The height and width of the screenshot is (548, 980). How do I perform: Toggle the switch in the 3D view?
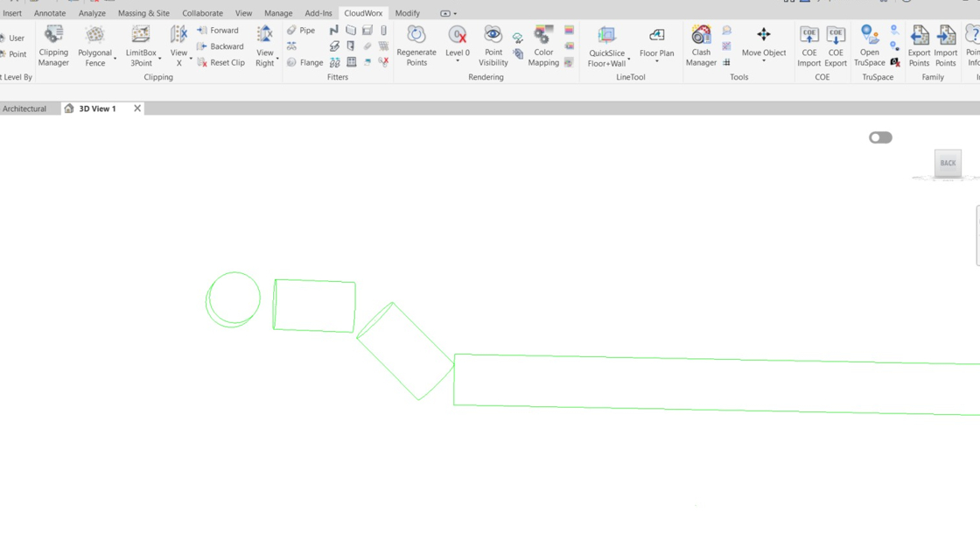[x=880, y=137]
